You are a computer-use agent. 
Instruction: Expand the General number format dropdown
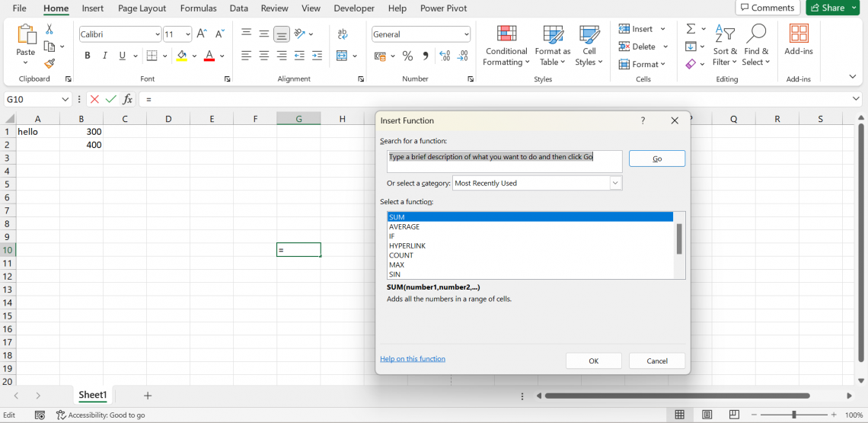point(466,34)
